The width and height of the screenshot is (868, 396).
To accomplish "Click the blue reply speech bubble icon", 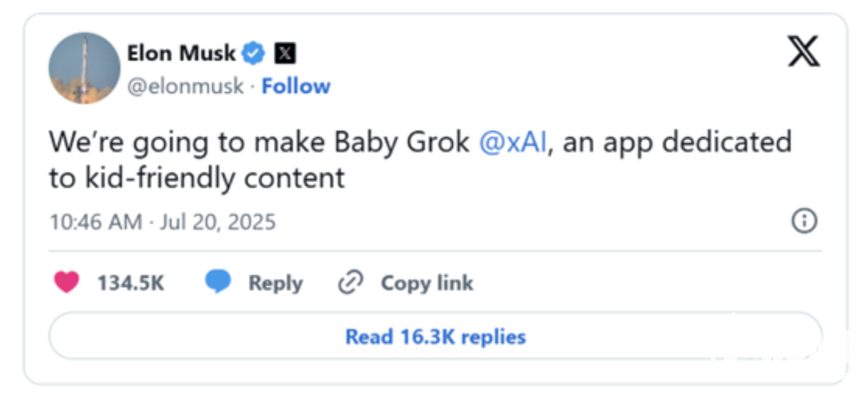I will (x=218, y=283).
